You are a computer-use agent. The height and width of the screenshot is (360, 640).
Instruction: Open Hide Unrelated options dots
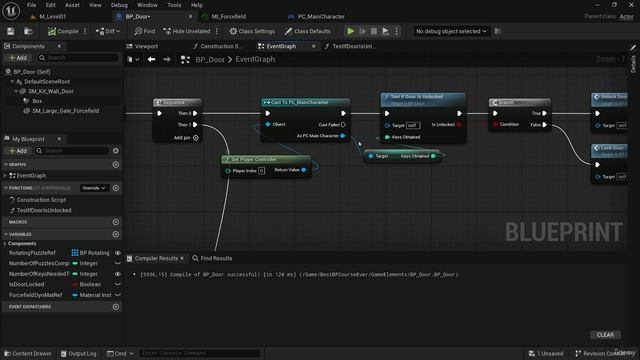pos(217,31)
